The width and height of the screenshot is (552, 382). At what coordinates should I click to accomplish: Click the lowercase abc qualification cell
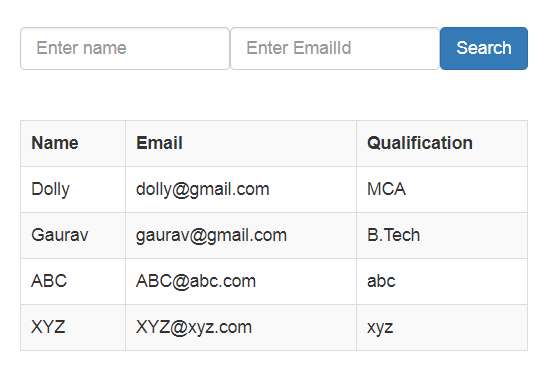coord(442,281)
